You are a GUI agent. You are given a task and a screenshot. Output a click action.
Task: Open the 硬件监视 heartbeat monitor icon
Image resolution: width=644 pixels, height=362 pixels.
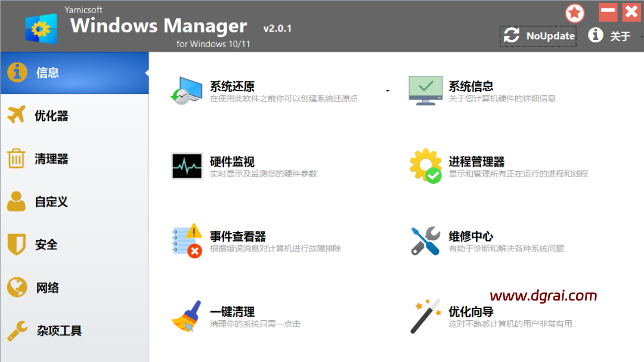(187, 166)
